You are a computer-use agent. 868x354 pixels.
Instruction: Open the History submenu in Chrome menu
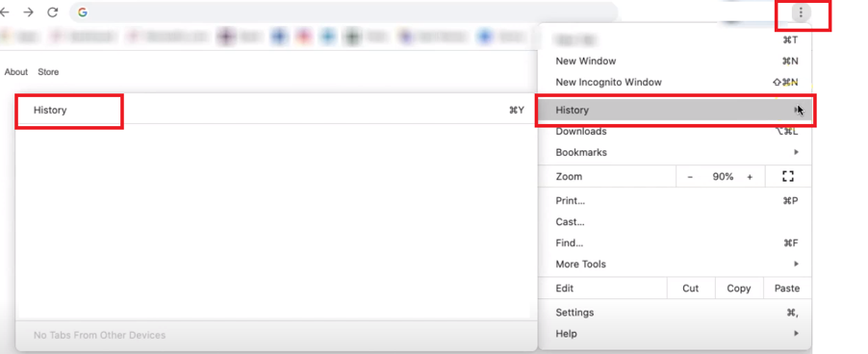pos(675,110)
